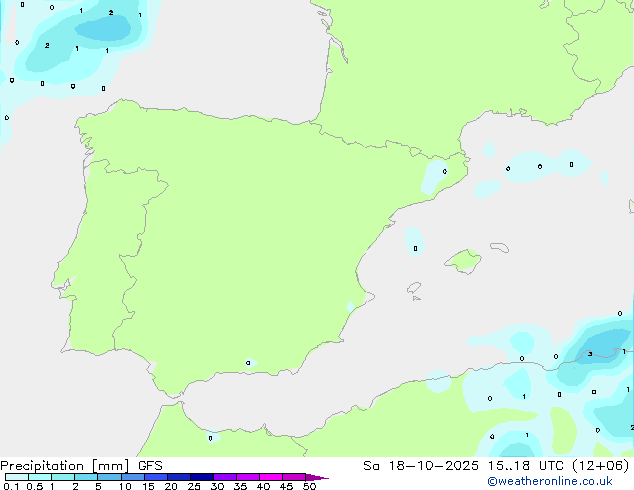This screenshot has width=634, height=490.
Task: Click the 'Sa 18-10-2025 15..18 UTC (12+06)' timestamp
Action: (x=496, y=466)
